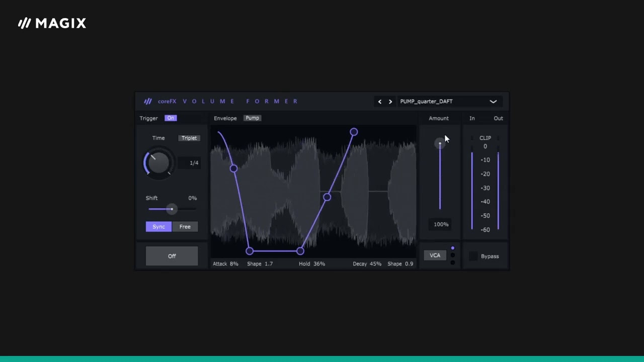The width and height of the screenshot is (644, 362).
Task: Enable the Bypass checkbox
Action: coord(473,256)
